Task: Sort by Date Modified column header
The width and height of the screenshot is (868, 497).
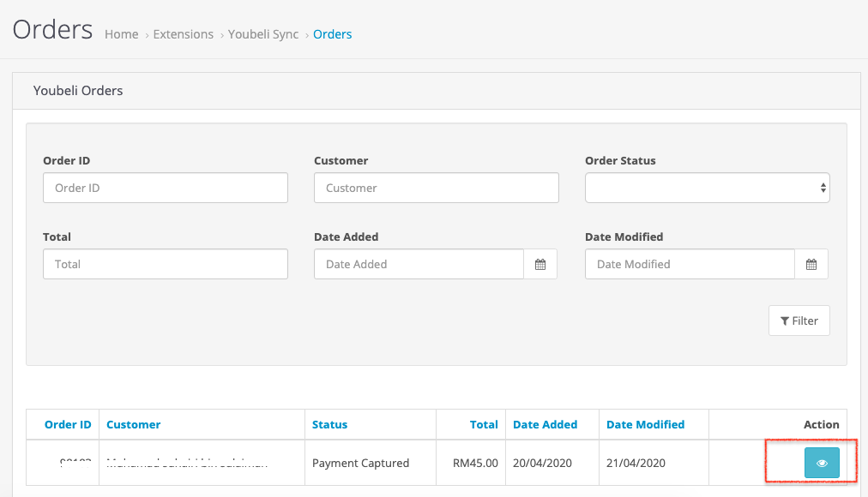Action: (645, 424)
